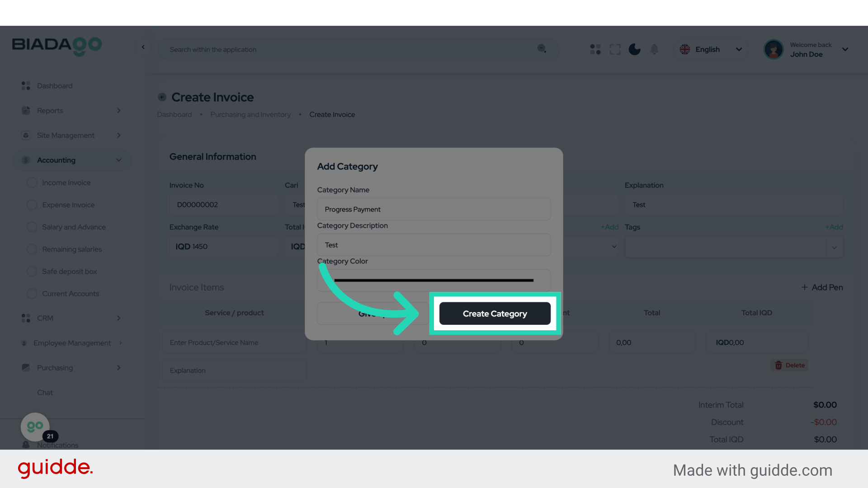Collapse the Accounting section chevron
Image resolution: width=868 pixels, height=488 pixels.
[x=118, y=160]
